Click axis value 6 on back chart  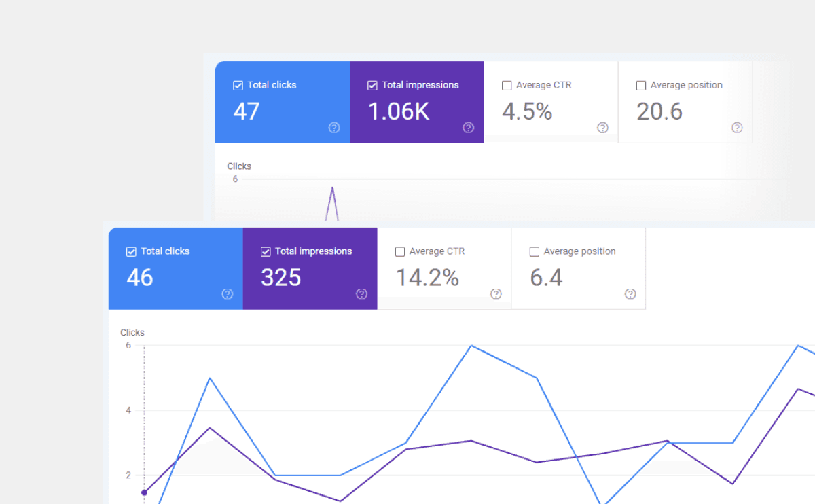[235, 179]
